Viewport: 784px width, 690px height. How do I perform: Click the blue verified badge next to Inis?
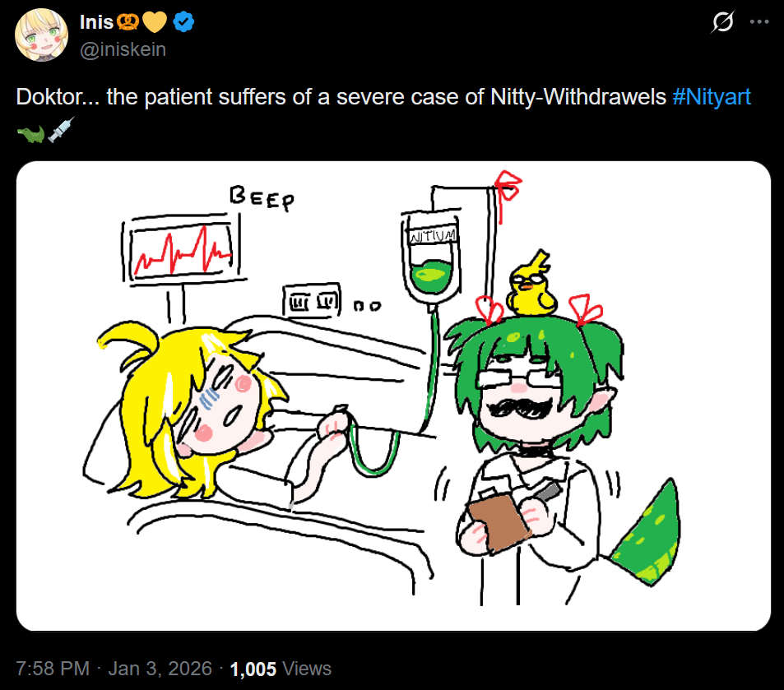click(183, 22)
